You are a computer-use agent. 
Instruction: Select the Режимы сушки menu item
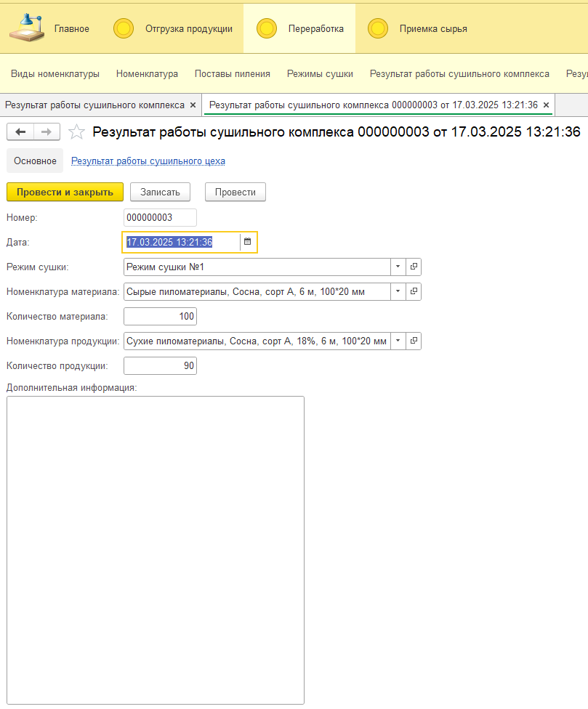(320, 73)
